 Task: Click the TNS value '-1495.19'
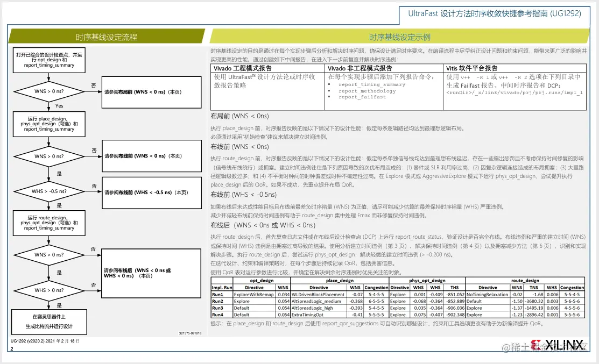point(534,308)
